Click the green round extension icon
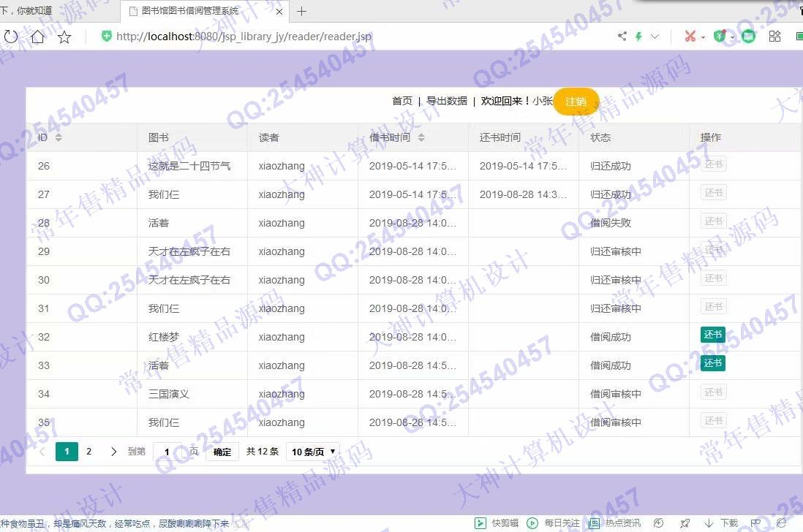This screenshot has width=803, height=532. [749, 37]
